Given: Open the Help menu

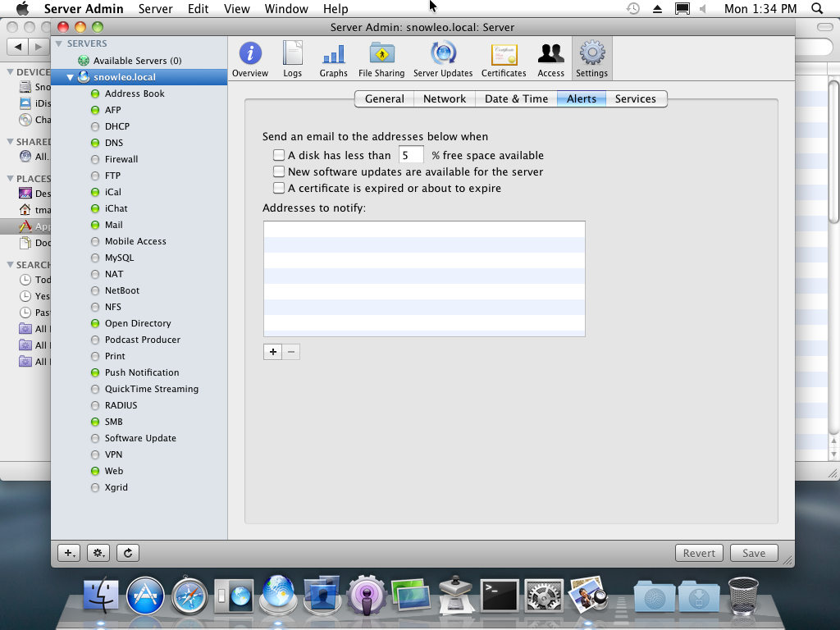Looking at the screenshot, I should point(336,8).
